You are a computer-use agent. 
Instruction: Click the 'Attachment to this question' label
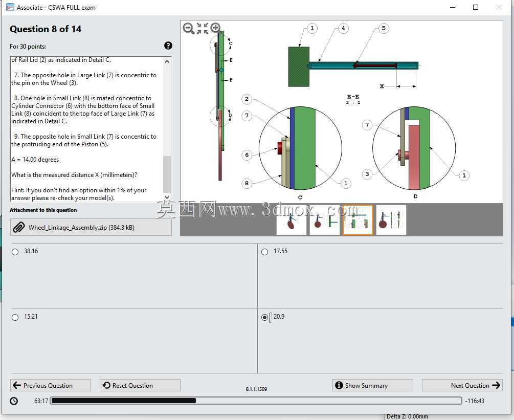pos(43,210)
